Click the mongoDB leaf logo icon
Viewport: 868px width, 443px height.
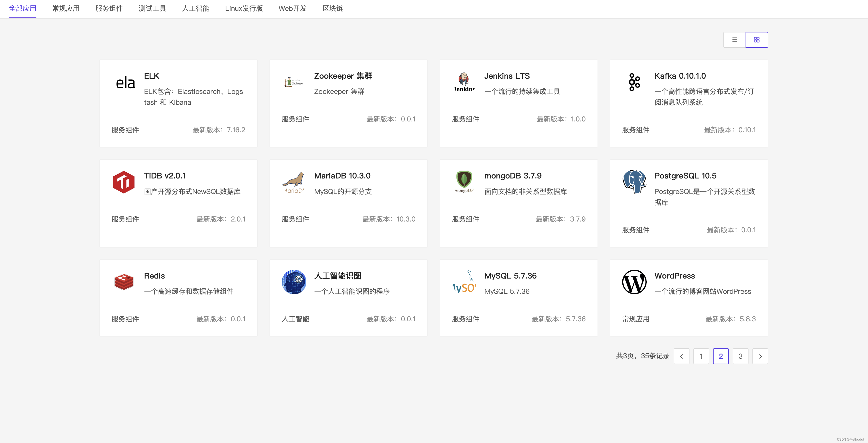coord(464,182)
